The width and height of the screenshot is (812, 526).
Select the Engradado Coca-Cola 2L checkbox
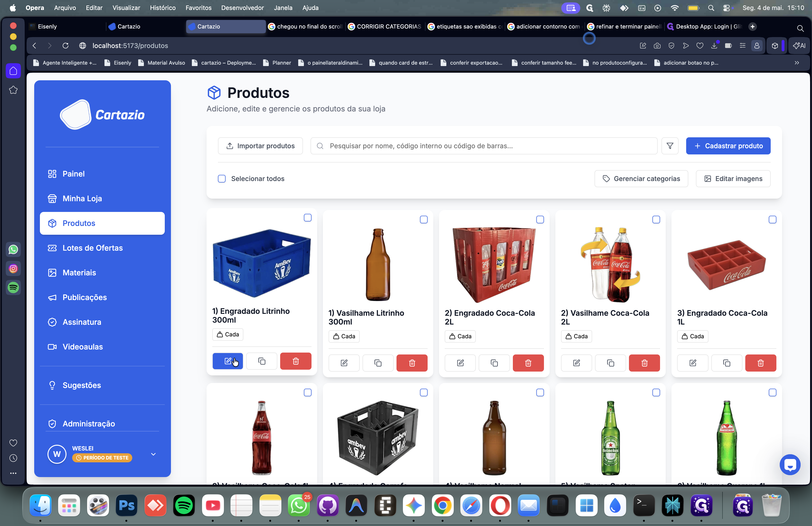540,220
